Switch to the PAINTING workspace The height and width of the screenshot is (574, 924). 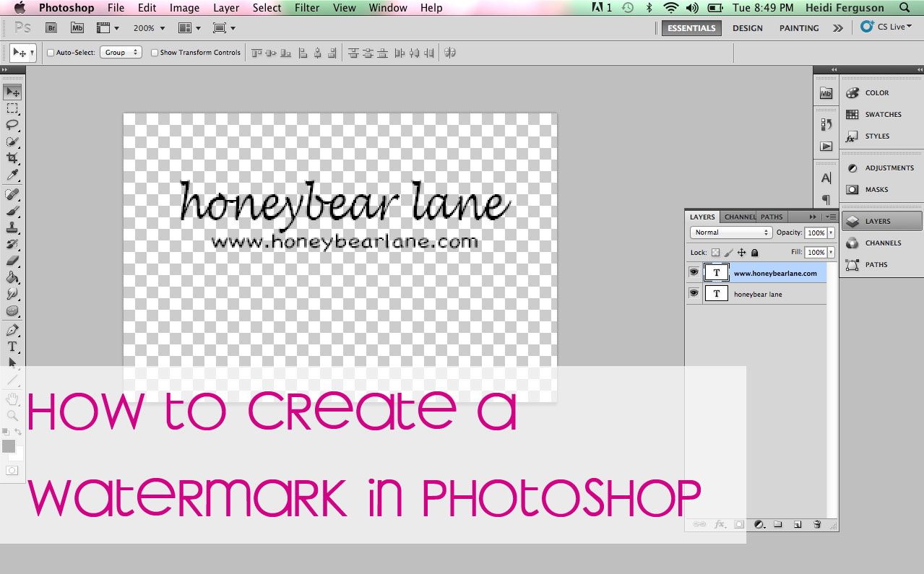[798, 27]
